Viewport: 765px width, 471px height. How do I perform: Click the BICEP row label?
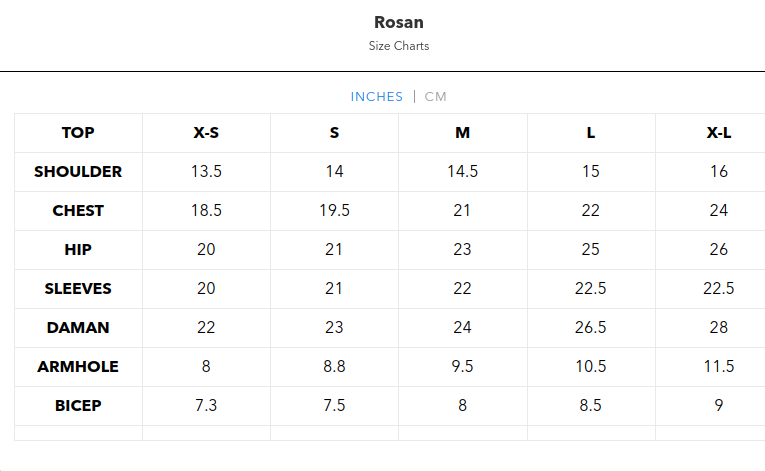click(x=78, y=406)
